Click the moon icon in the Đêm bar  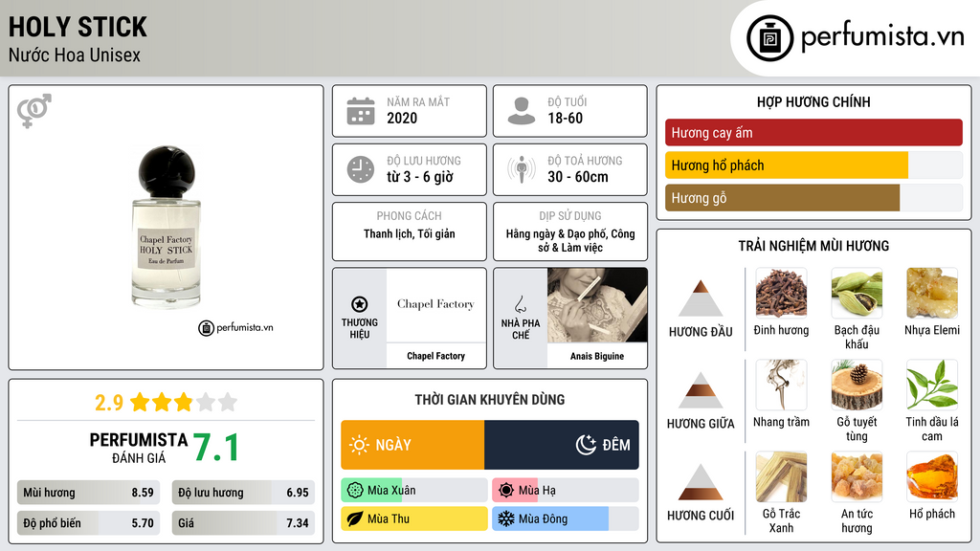click(x=586, y=445)
